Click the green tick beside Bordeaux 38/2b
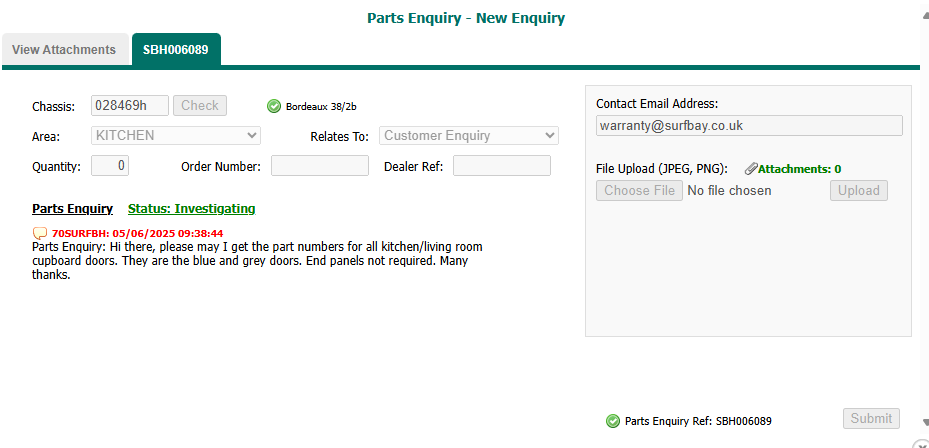 click(x=274, y=106)
